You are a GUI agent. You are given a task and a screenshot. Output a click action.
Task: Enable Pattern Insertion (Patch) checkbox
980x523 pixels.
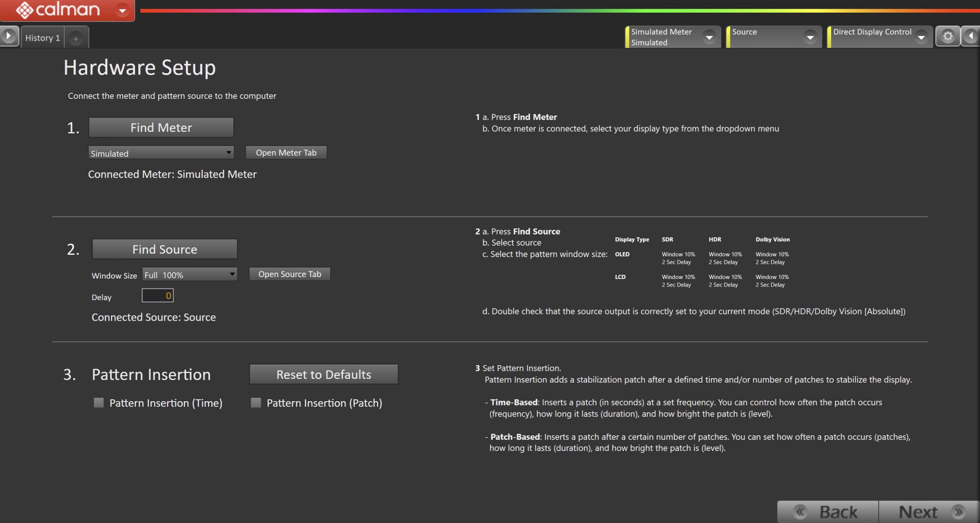coord(256,402)
